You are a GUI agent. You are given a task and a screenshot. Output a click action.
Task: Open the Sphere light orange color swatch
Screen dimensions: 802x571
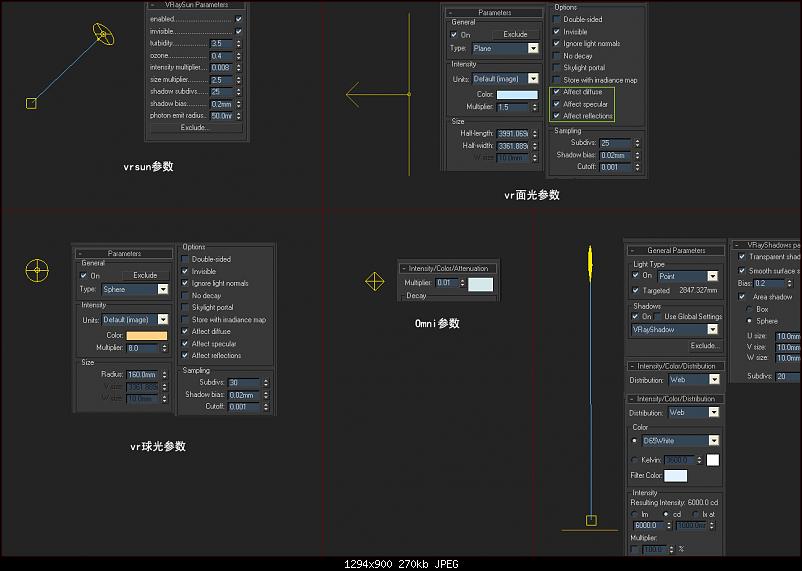[147, 336]
